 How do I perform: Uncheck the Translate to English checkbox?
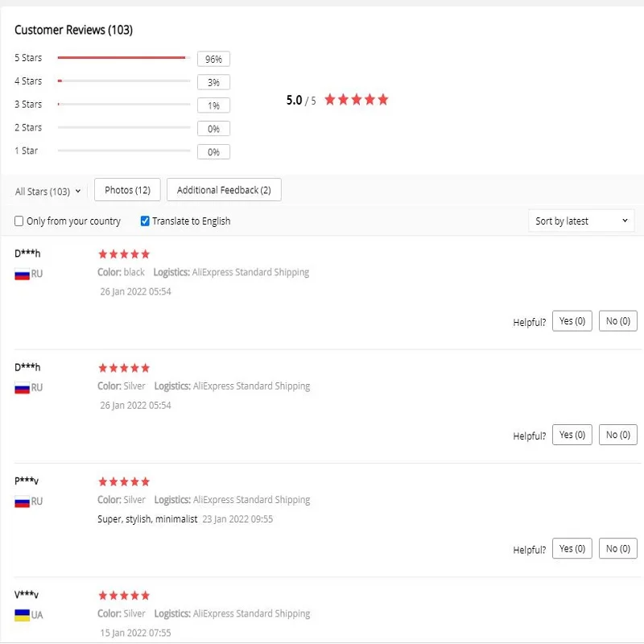point(145,221)
